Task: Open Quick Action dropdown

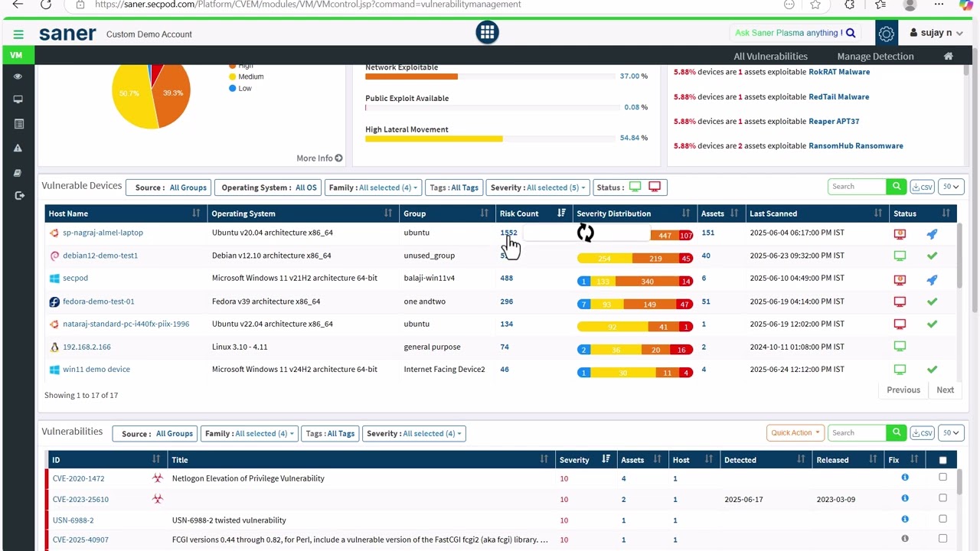Action: (795, 433)
